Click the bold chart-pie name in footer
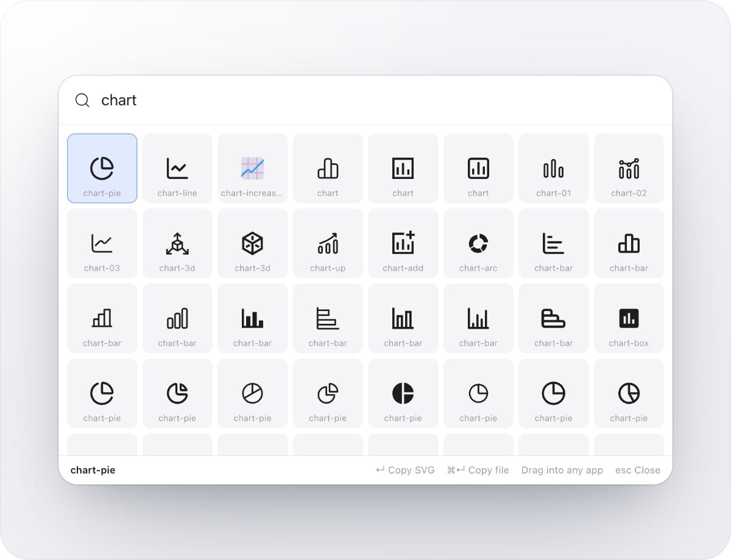Image resolution: width=731 pixels, height=560 pixels. point(93,470)
